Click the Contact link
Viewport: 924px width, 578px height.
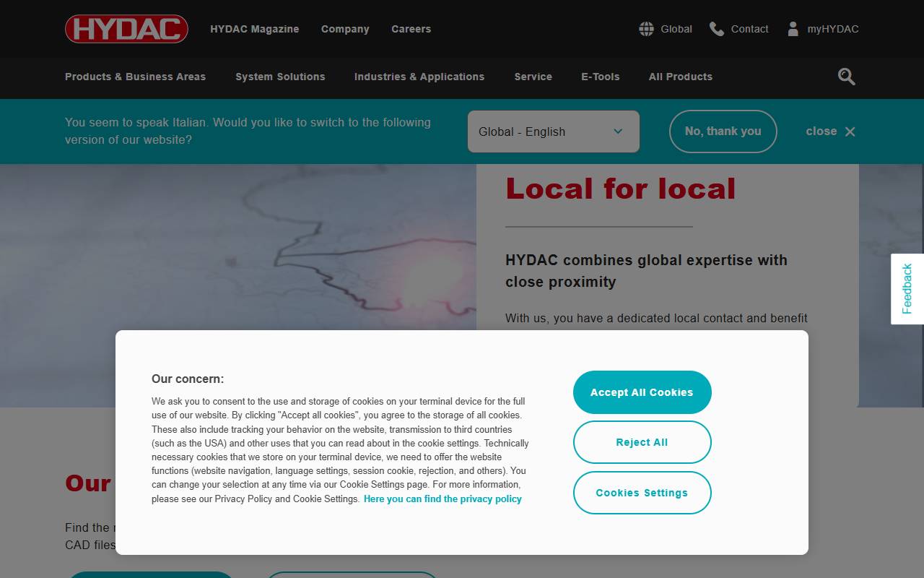coord(750,29)
